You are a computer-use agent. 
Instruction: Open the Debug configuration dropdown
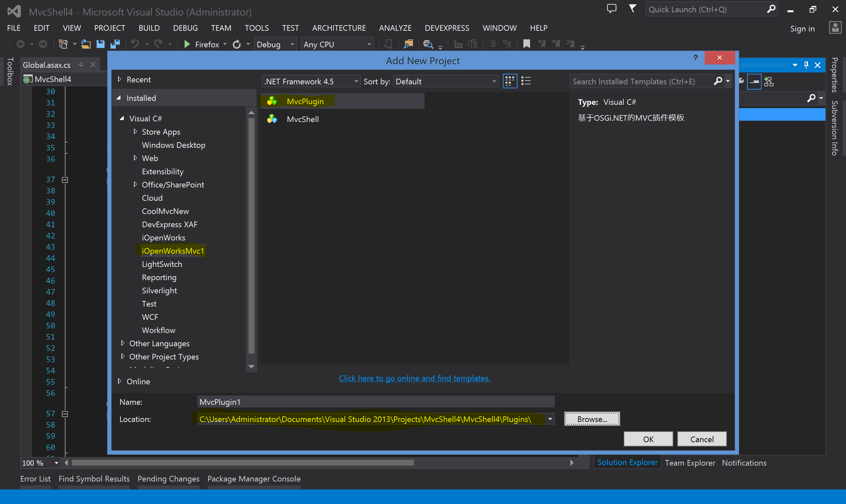(x=275, y=45)
